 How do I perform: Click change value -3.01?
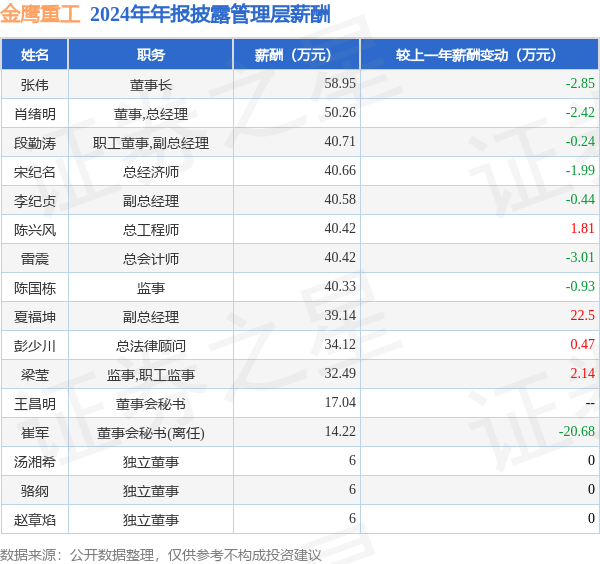580,258
